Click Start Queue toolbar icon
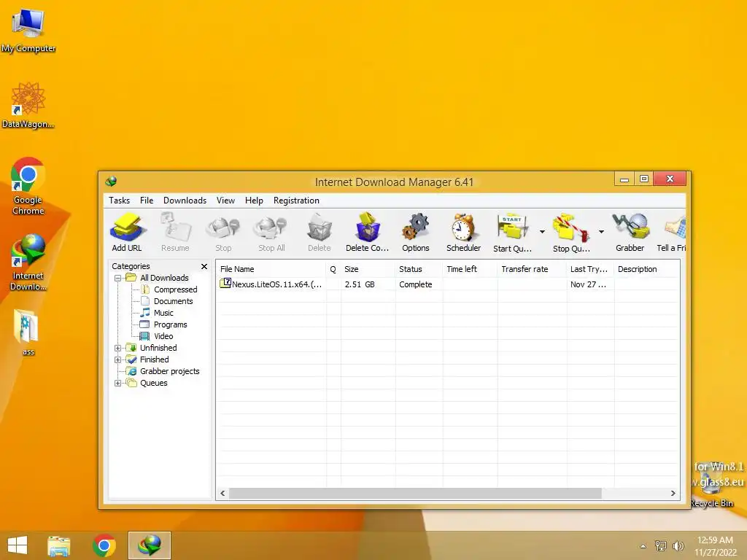This screenshot has width=747, height=560. tap(512, 233)
